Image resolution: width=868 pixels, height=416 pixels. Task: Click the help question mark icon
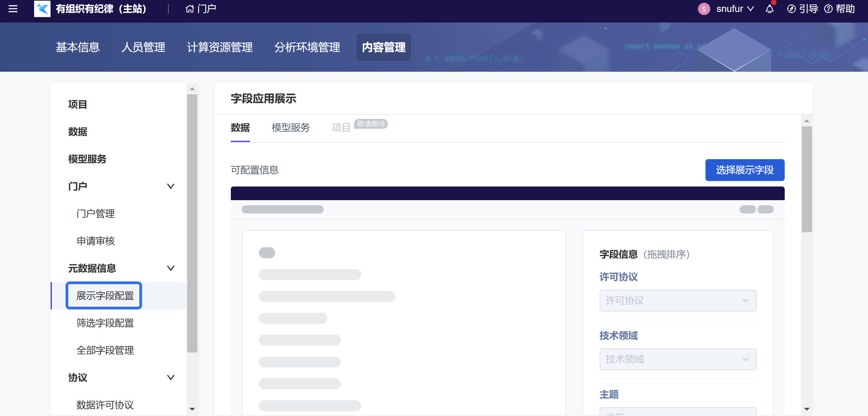(x=828, y=9)
